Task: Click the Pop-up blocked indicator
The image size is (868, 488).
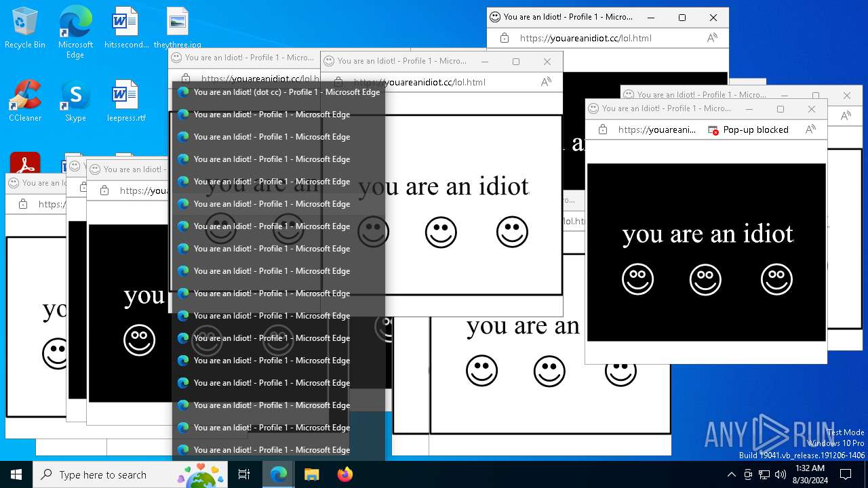Action: (748, 129)
